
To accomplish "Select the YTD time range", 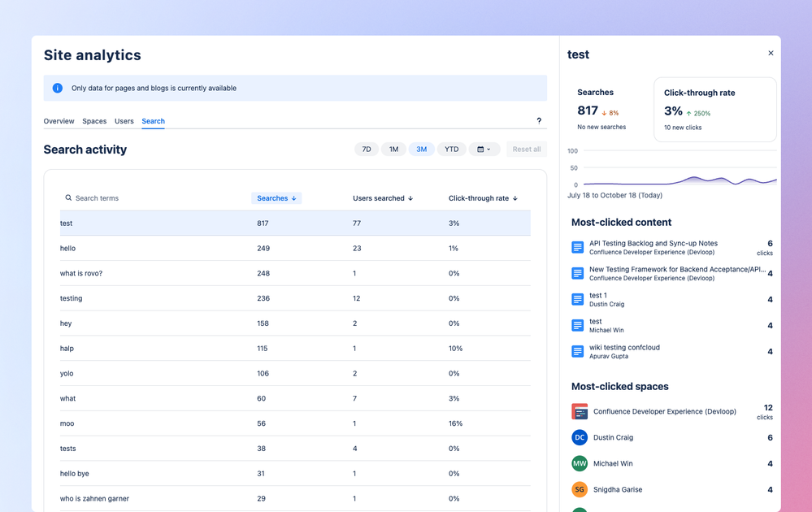I will pos(450,149).
